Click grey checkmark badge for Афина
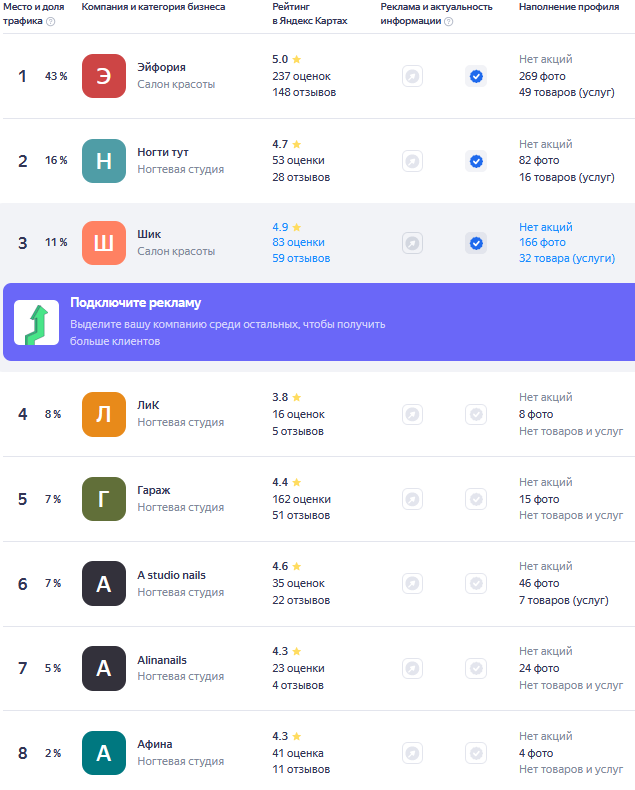 (x=476, y=753)
